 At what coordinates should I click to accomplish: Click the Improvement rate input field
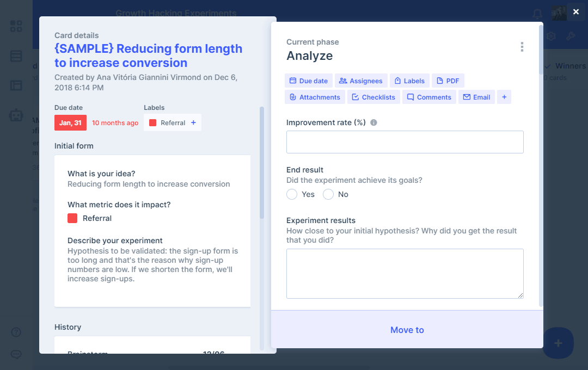405,142
